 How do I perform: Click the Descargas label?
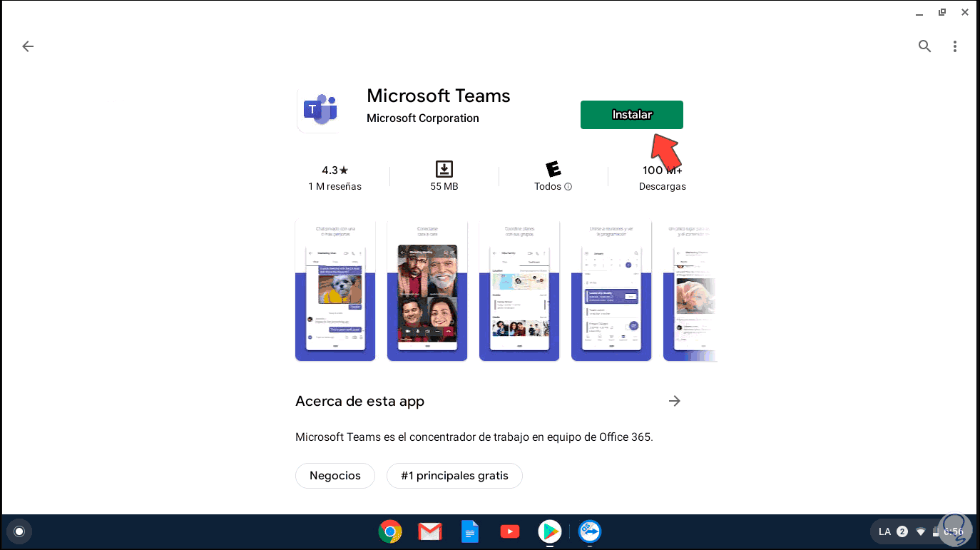point(663,186)
